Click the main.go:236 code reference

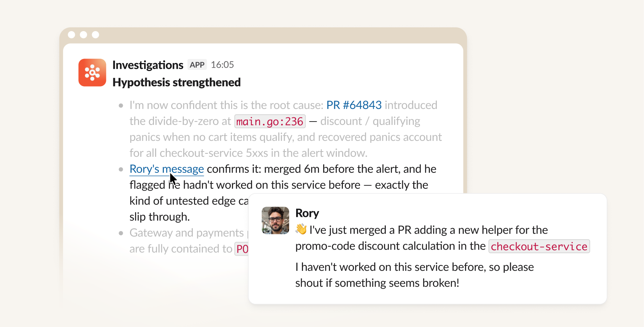[x=270, y=122]
